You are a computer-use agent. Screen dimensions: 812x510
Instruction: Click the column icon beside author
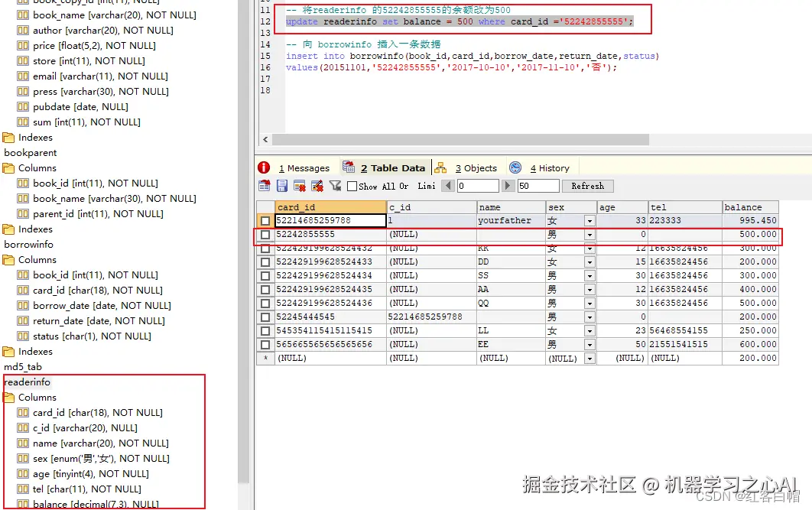23,30
